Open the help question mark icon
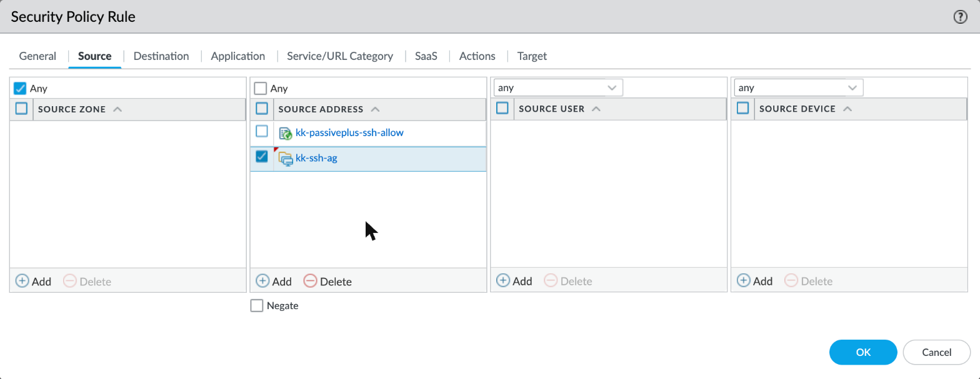 961,17
